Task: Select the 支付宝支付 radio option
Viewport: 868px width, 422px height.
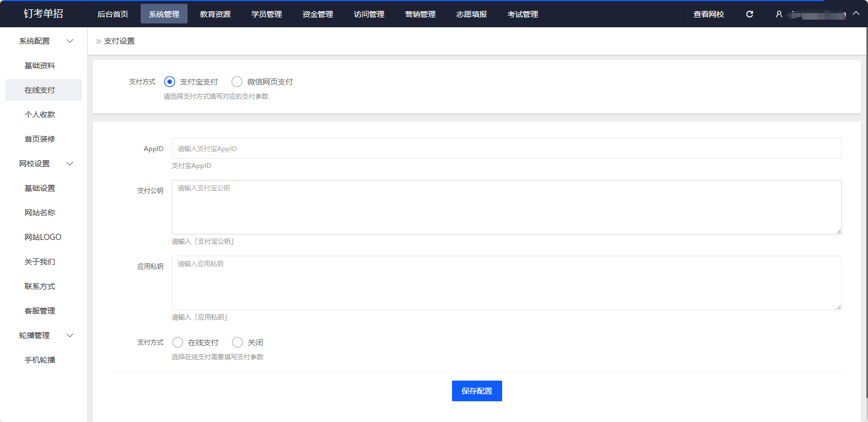Action: click(x=170, y=82)
